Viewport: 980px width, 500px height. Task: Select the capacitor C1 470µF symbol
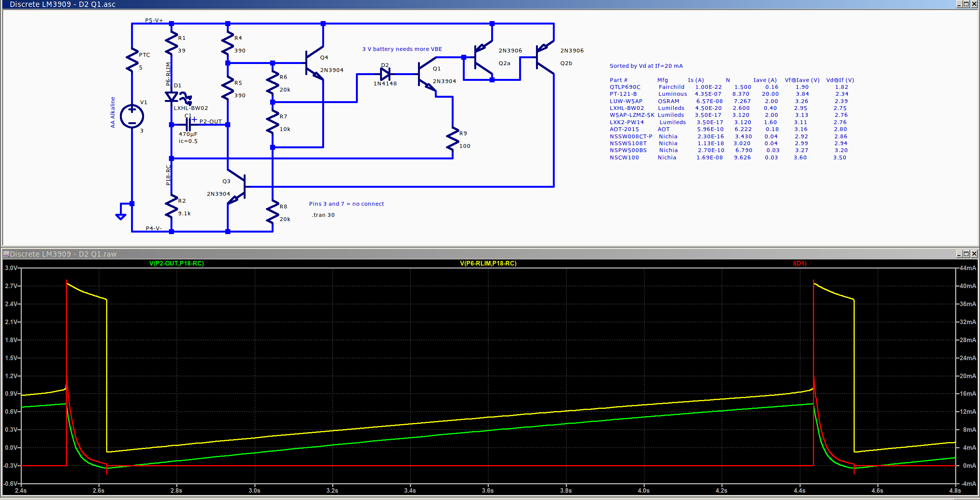(x=188, y=124)
